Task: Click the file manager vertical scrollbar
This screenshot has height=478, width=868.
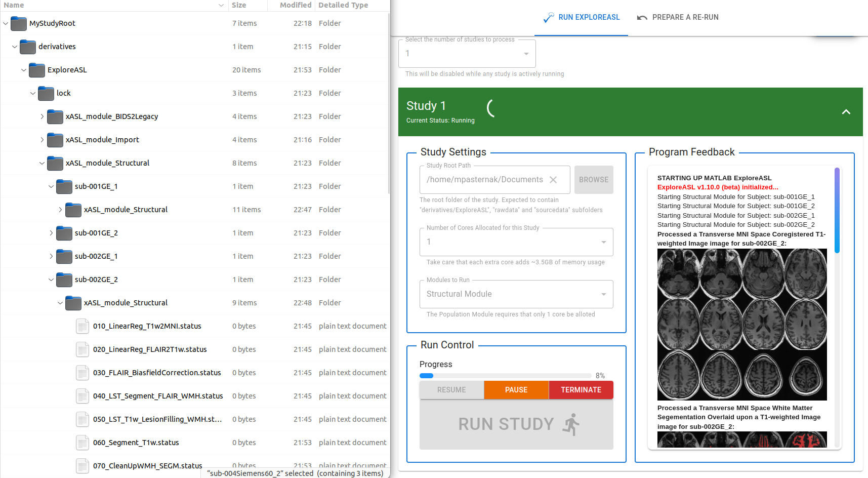Action: click(388, 103)
